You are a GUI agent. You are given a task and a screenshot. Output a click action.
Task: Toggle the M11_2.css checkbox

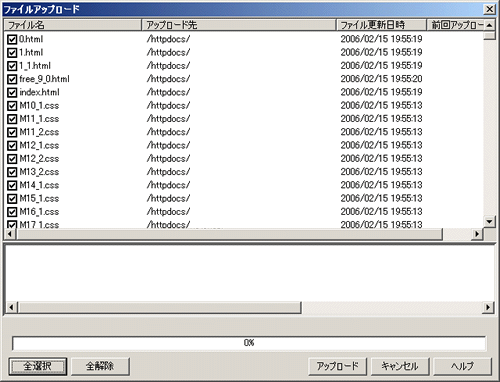click(12, 133)
